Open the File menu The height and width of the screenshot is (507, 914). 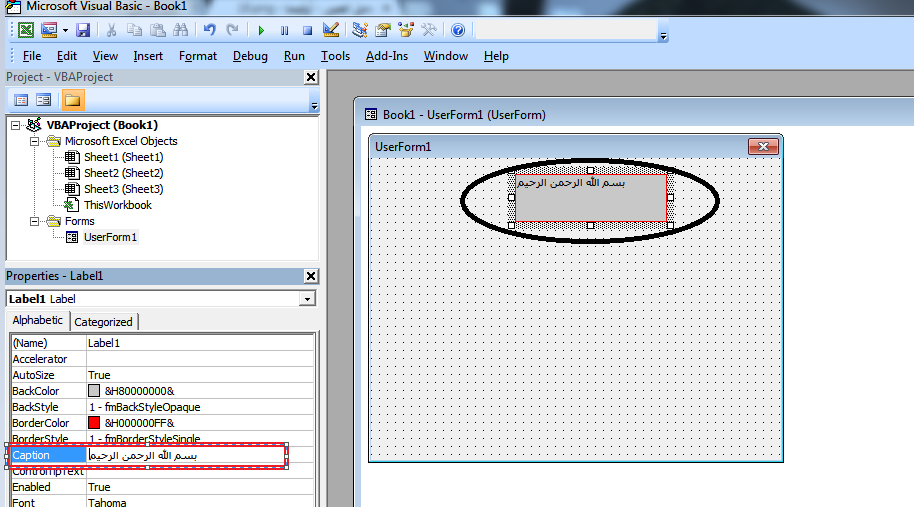[x=31, y=56]
